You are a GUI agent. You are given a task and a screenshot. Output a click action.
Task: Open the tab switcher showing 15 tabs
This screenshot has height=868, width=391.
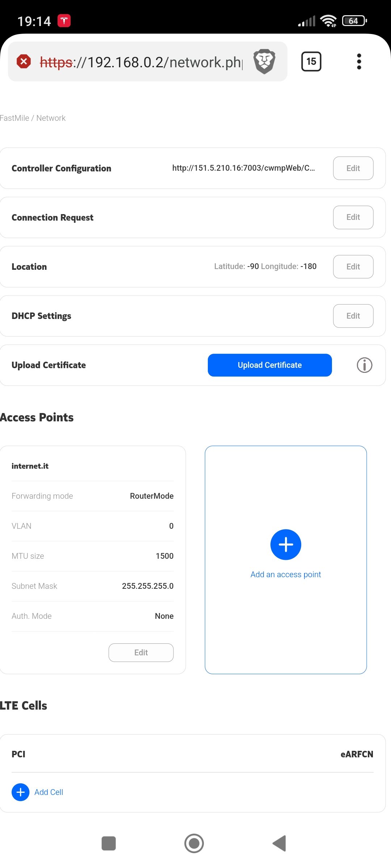311,61
